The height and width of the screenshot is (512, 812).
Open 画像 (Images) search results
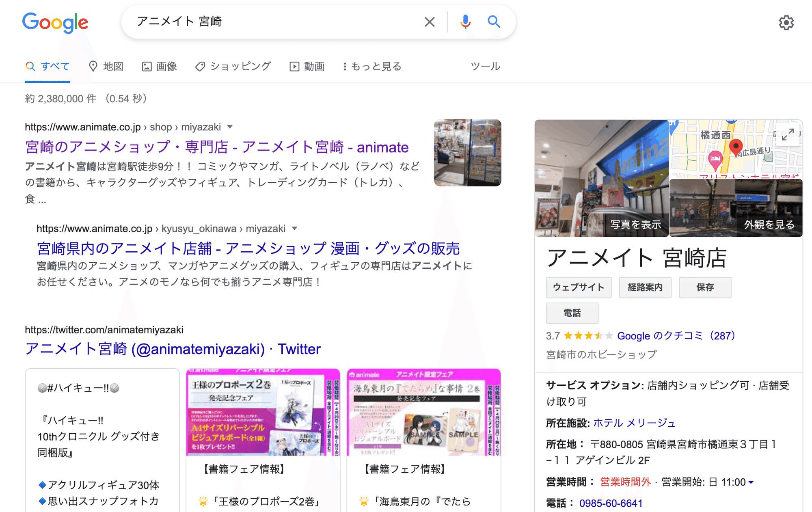pyautogui.click(x=160, y=66)
